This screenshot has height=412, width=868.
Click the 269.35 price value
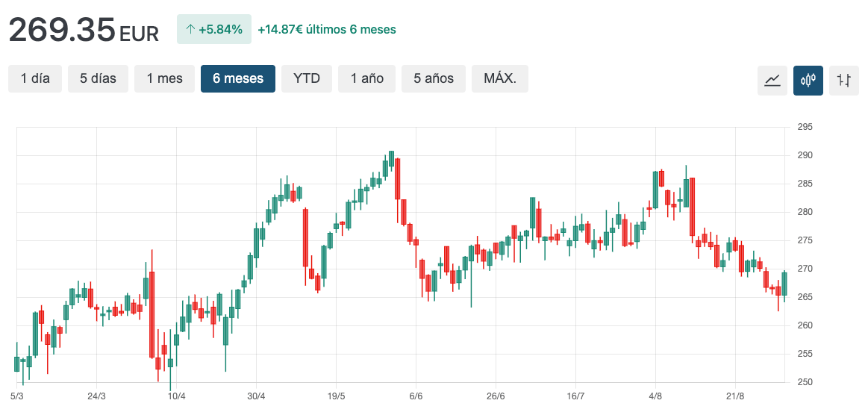point(62,30)
